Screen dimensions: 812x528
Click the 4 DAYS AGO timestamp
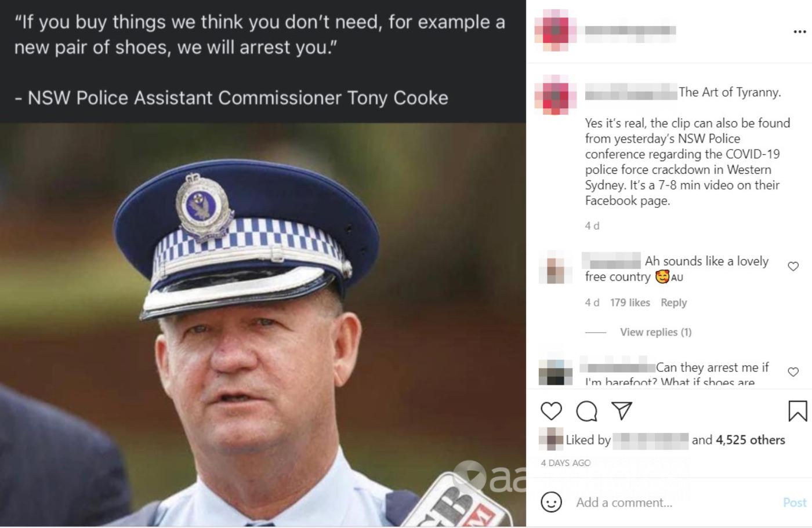[x=565, y=463]
